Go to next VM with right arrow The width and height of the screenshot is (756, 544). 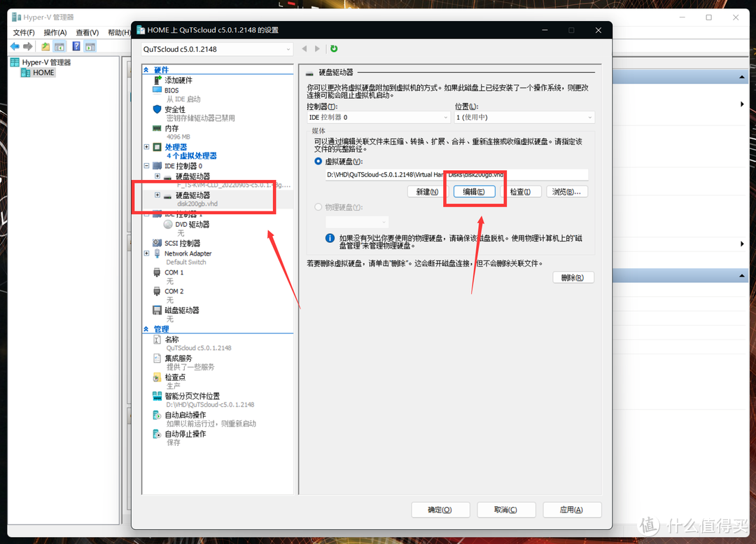pos(317,49)
